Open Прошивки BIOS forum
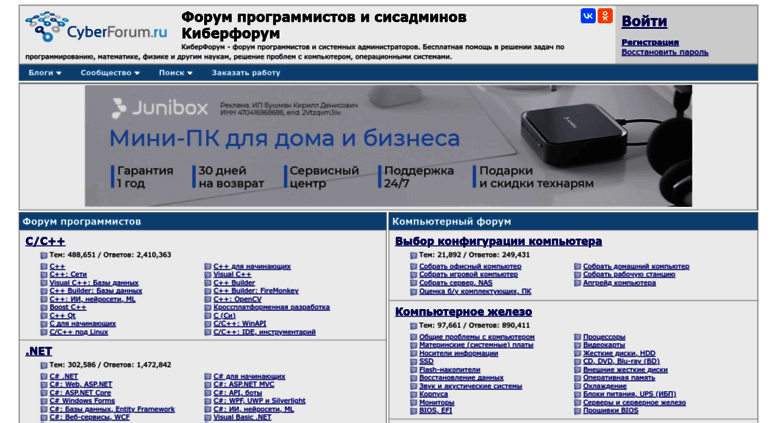777x423 pixels. pyautogui.click(x=610, y=411)
